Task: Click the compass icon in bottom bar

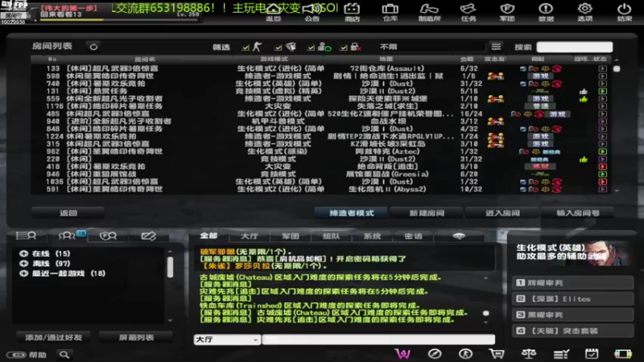Action: point(435,354)
